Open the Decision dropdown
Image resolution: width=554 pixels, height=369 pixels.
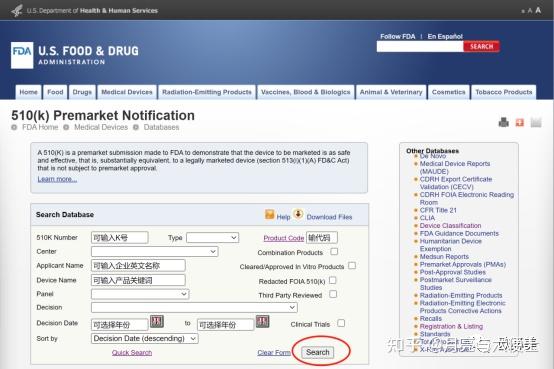pos(194,307)
